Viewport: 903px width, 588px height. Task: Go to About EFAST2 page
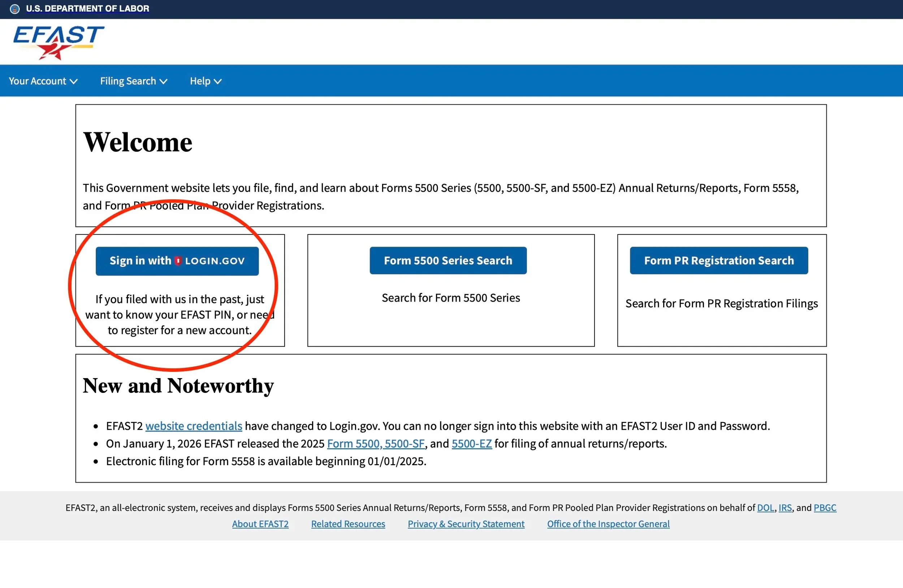260,524
